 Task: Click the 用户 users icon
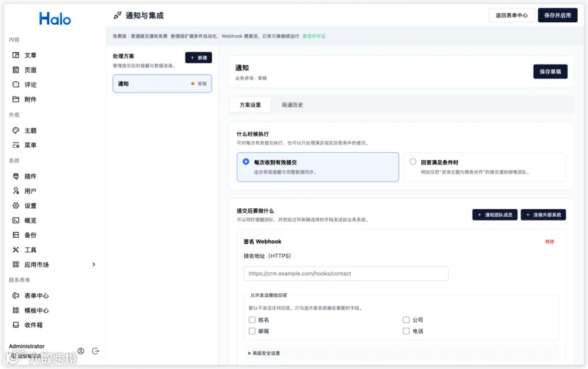(x=16, y=191)
